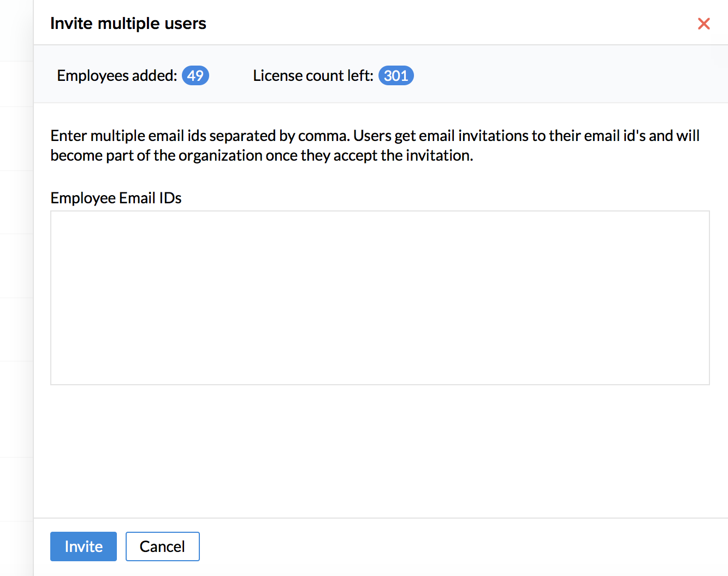
Task: Close the Invite multiple users dialog
Action: [x=703, y=23]
